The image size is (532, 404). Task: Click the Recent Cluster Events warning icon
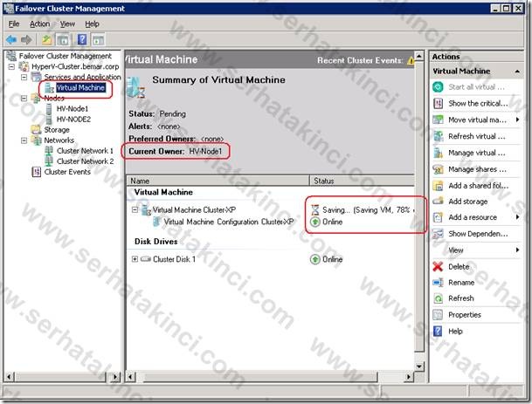[411, 61]
